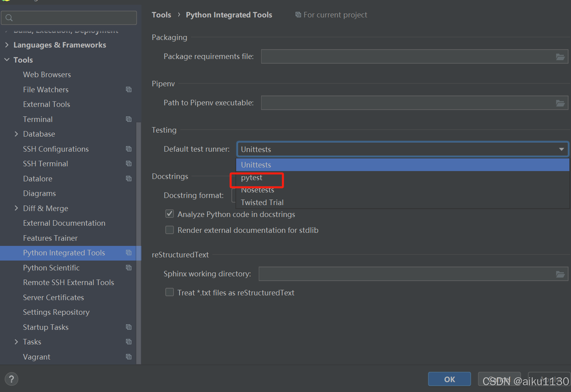571x392 pixels.
Task: Click Default test runner dropdown arrow
Action: tap(561, 149)
